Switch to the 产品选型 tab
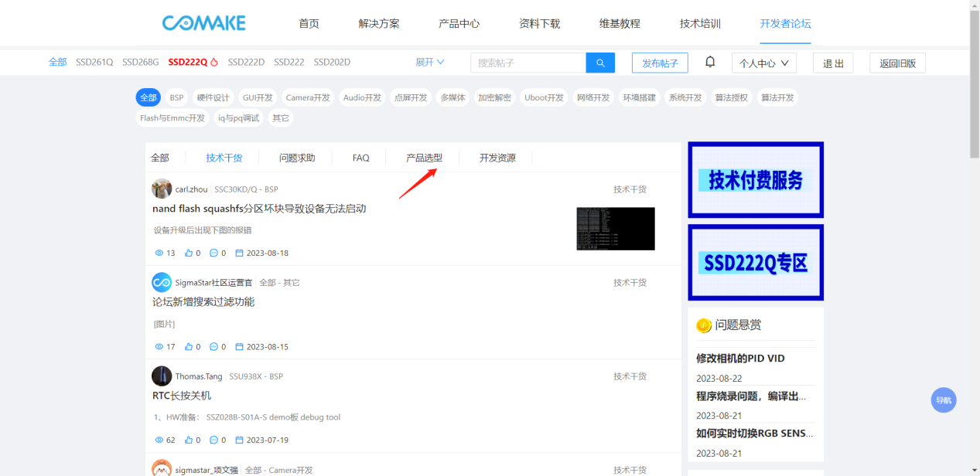Screen dimensions: 980x476 424,158
